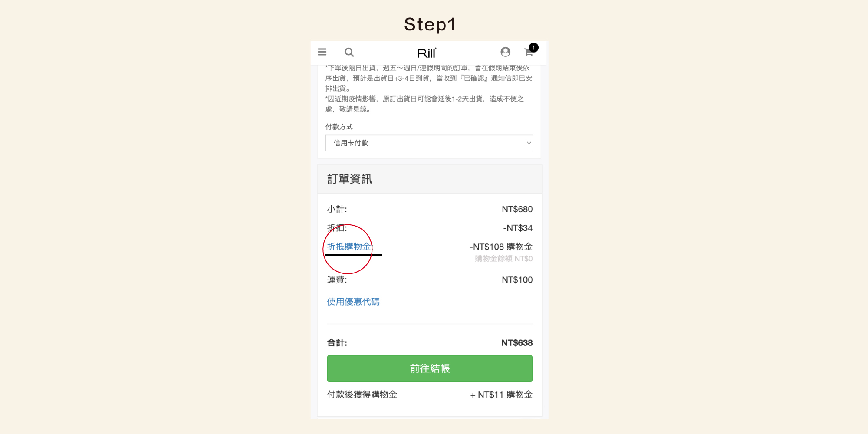Open the 使用優惠代碼 coupon link
The image size is (868, 434).
tap(353, 302)
